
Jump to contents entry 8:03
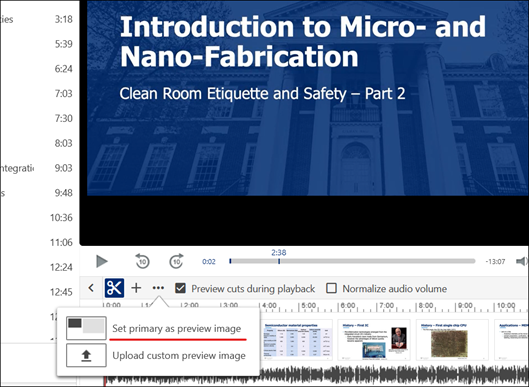click(x=64, y=143)
